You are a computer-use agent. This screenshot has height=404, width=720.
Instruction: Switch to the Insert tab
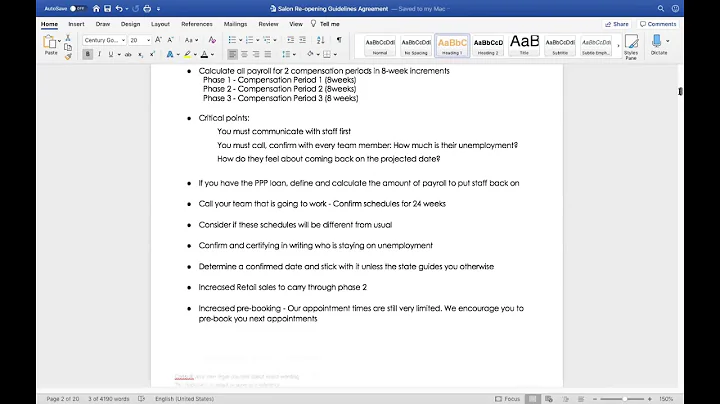click(x=76, y=24)
